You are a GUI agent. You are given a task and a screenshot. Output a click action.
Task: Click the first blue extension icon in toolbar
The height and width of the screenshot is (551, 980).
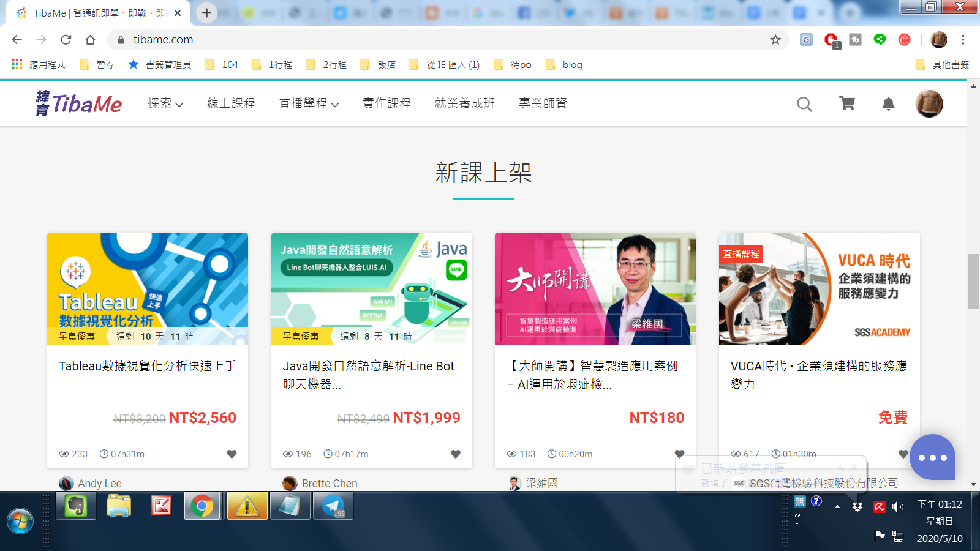click(x=806, y=40)
